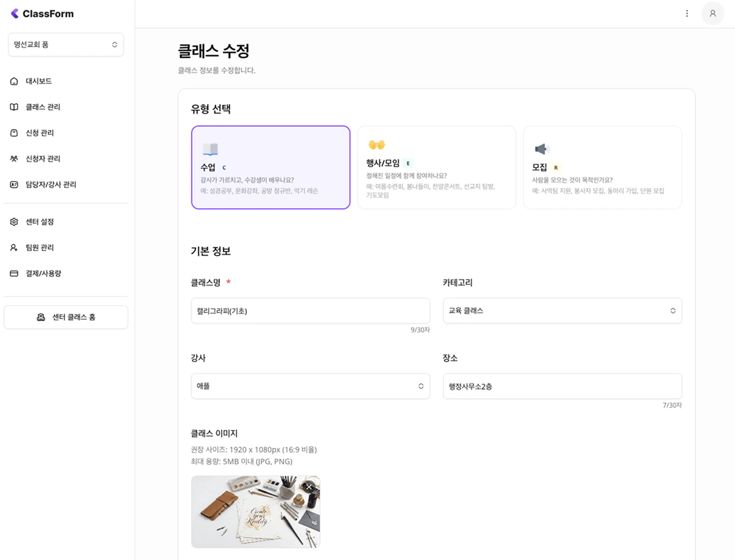Click the 기본 정보 section heading
The width and height of the screenshot is (735, 560).
point(211,251)
